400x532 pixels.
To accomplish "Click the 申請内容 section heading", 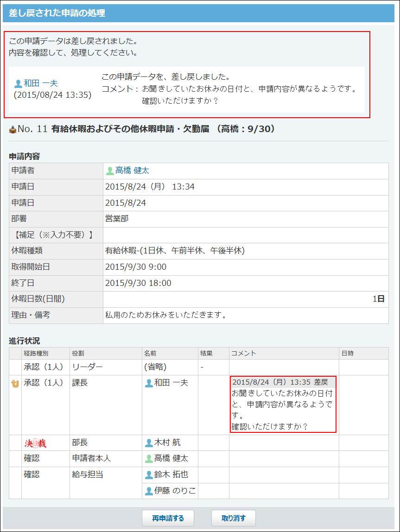I will 25,157.
